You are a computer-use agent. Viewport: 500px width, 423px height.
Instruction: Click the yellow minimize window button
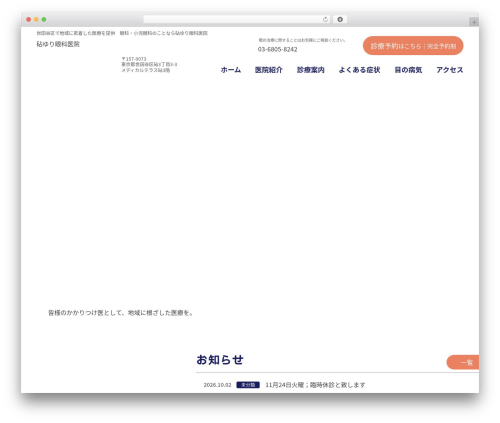pos(36,19)
